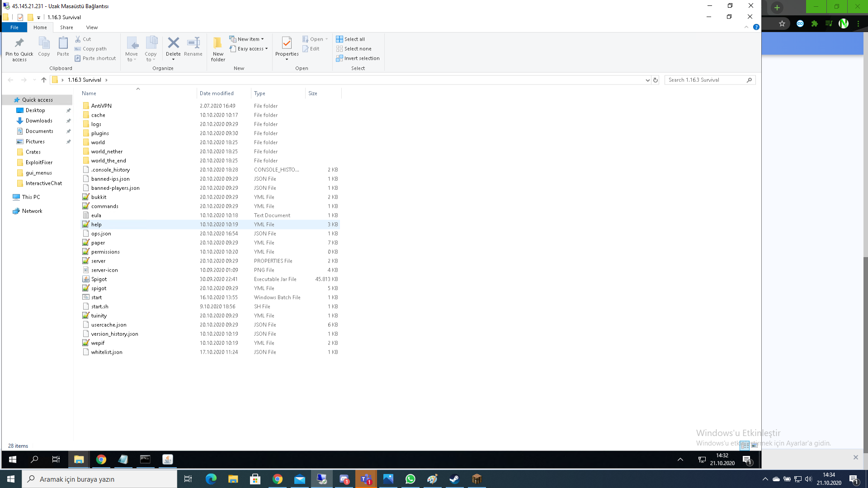This screenshot has width=868, height=488.
Task: Click the Search 1.16.3 Survival box
Action: 710,80
